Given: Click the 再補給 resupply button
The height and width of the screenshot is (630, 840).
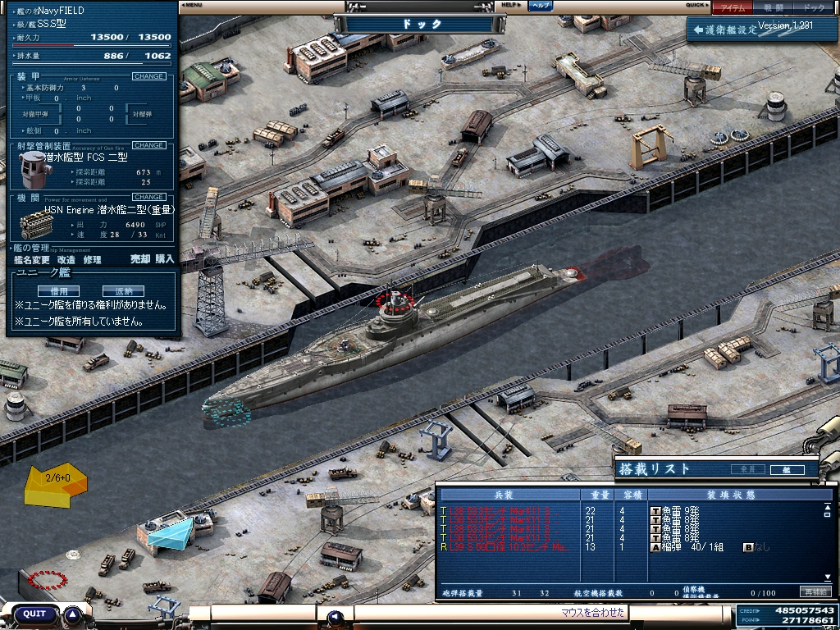Looking at the screenshot, I should (815, 591).
